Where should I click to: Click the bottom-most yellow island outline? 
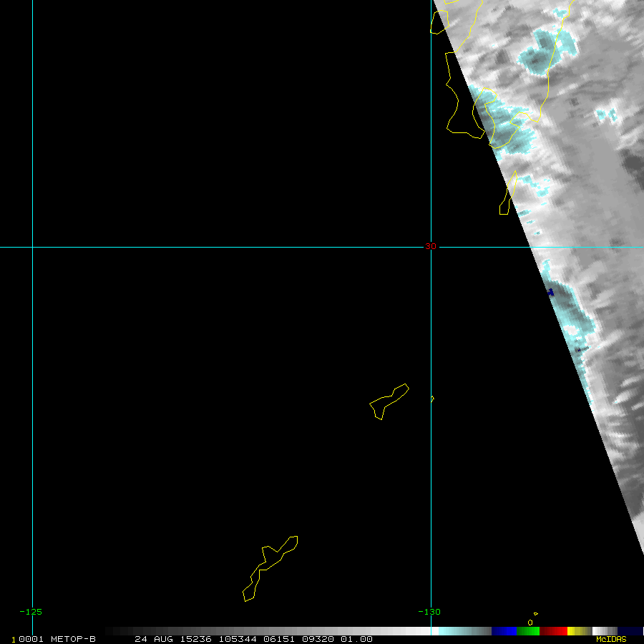tap(268, 565)
